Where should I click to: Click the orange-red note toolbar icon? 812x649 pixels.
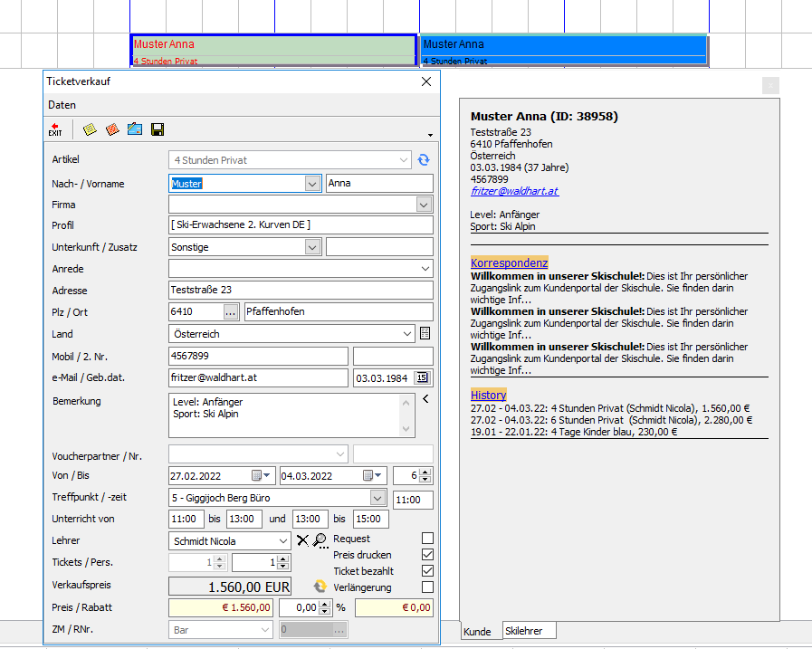pyautogui.click(x=112, y=129)
